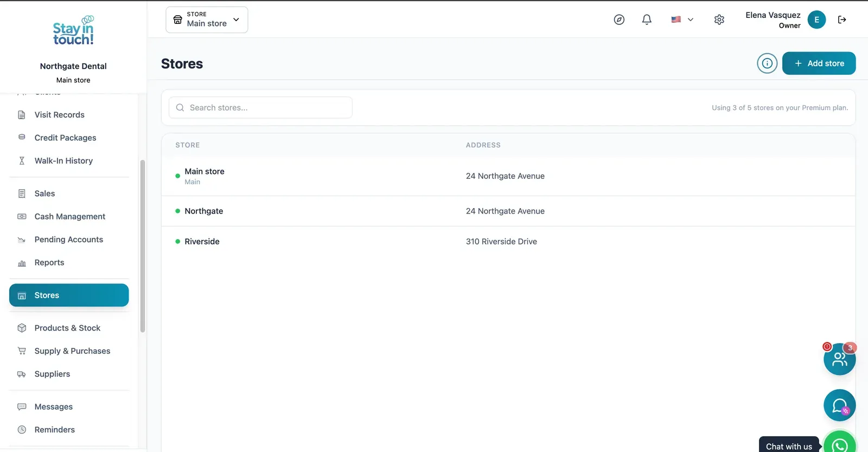
Task: Open the Main store row
Action: point(508,176)
